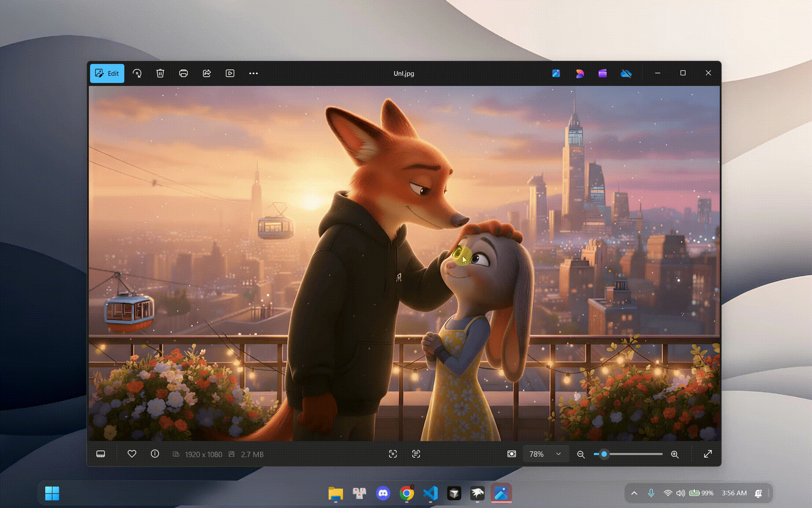This screenshot has height=508, width=812.
Task: Launch Clipchamp from the title bar icon
Action: (603, 73)
